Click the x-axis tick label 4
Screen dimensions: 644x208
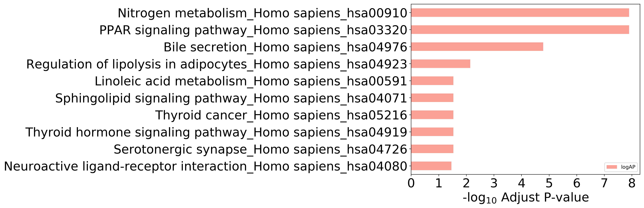tap(521, 183)
